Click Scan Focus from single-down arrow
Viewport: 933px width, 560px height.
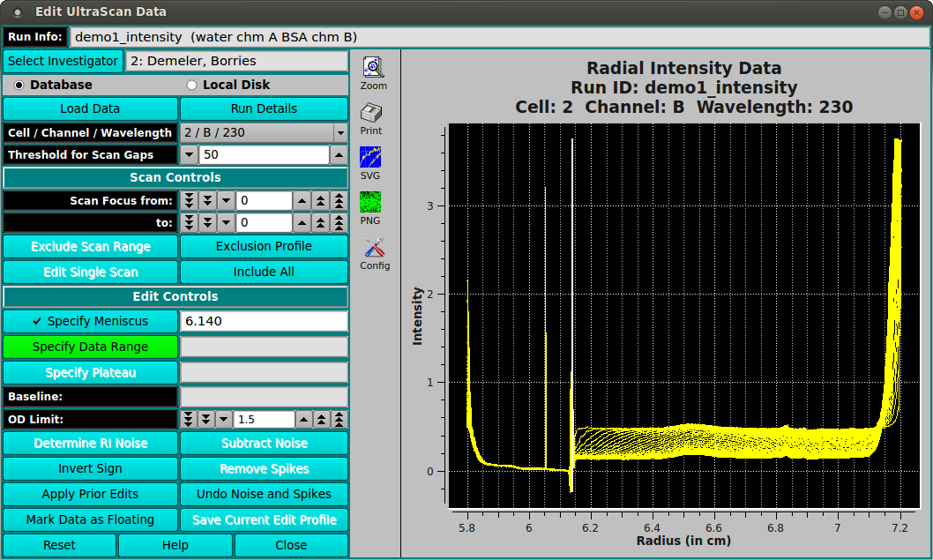226,200
